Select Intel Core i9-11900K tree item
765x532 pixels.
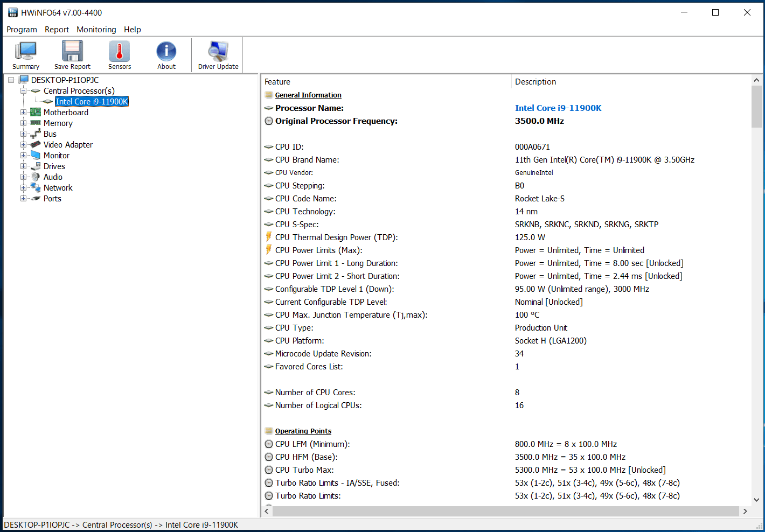tap(92, 101)
